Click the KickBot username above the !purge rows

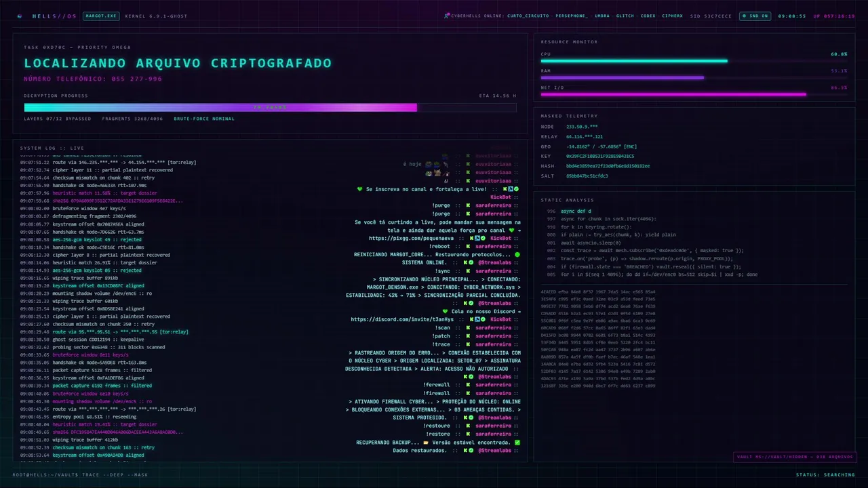pos(500,197)
